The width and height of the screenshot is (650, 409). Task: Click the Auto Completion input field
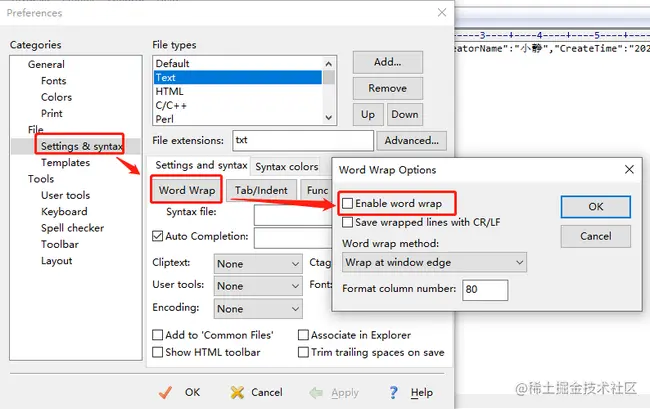pos(293,238)
